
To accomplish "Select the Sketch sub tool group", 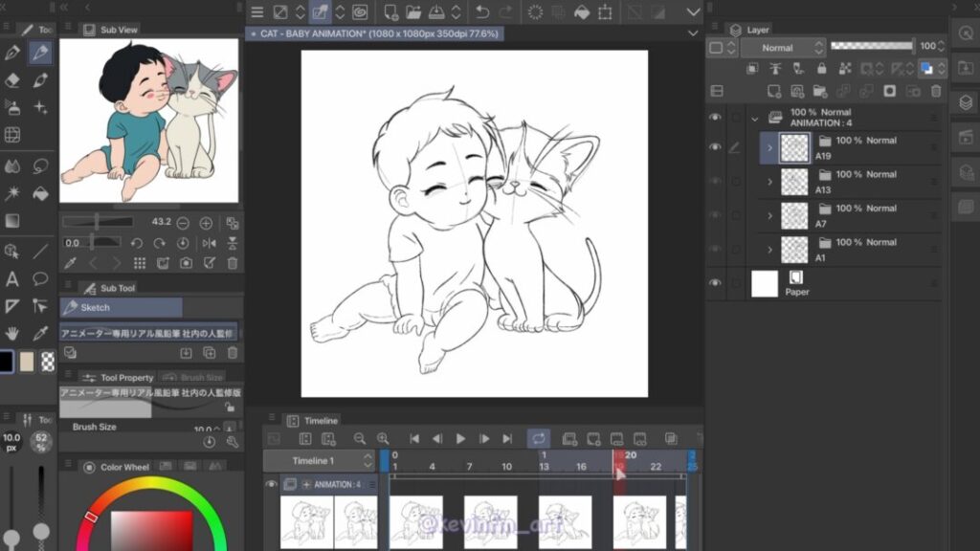I will [x=121, y=308].
